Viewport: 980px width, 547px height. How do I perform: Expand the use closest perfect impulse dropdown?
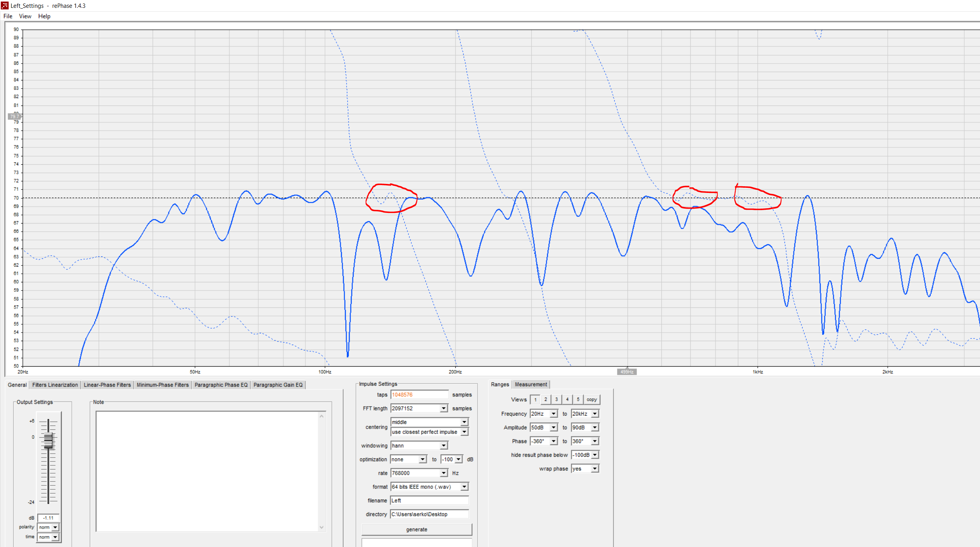[x=464, y=432]
